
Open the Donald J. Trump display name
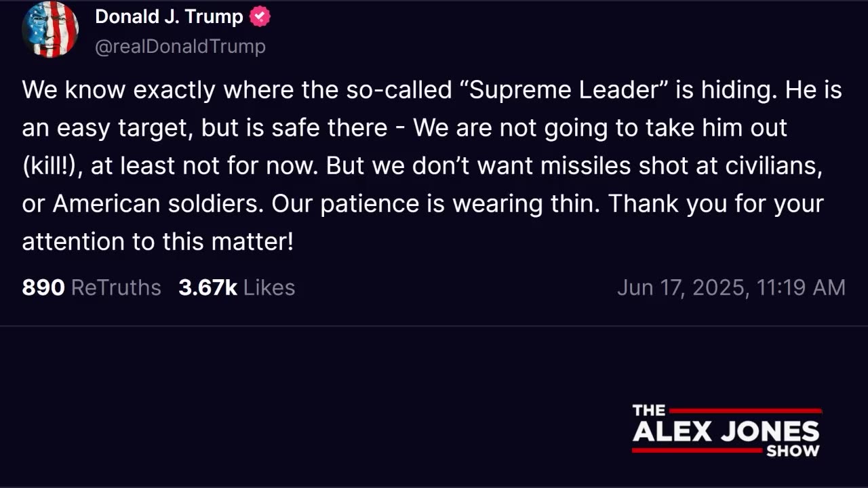pyautogui.click(x=169, y=17)
